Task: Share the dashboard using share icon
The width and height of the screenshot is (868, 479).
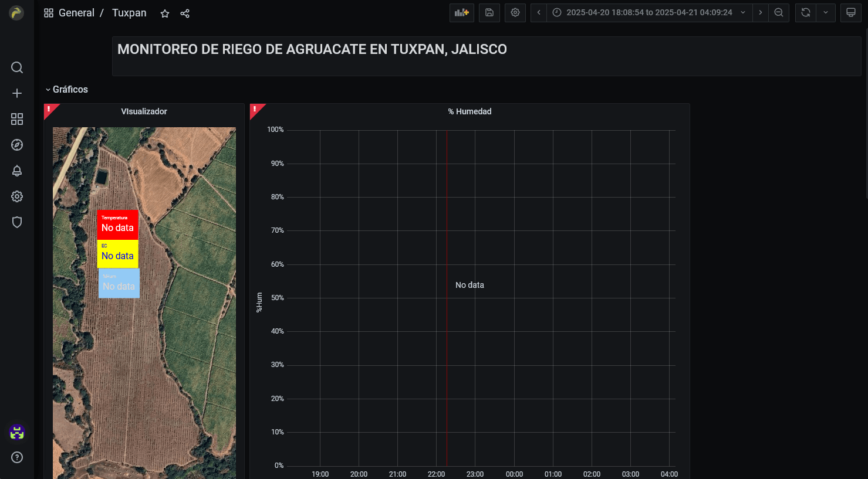Action: point(185,13)
